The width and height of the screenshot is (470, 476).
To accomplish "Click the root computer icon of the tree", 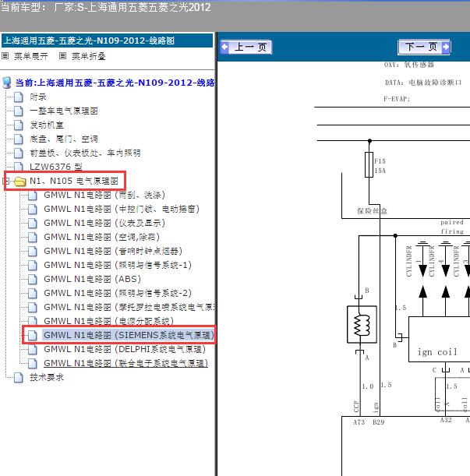I will click(x=7, y=83).
